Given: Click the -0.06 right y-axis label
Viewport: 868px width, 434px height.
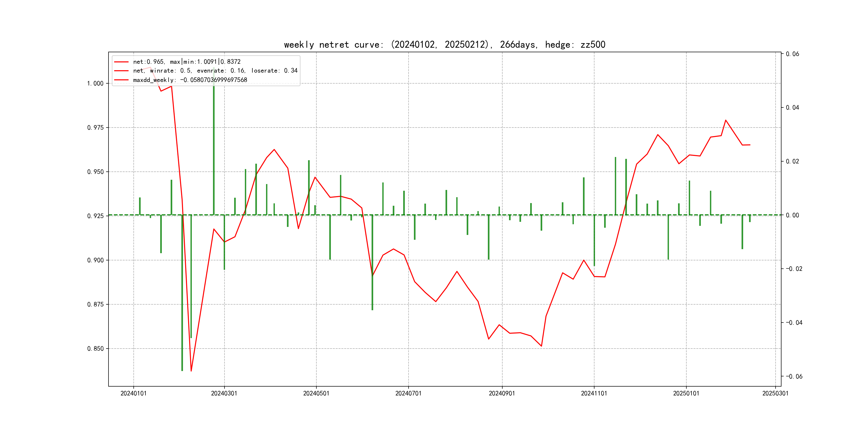Looking at the screenshot, I should tap(794, 376).
